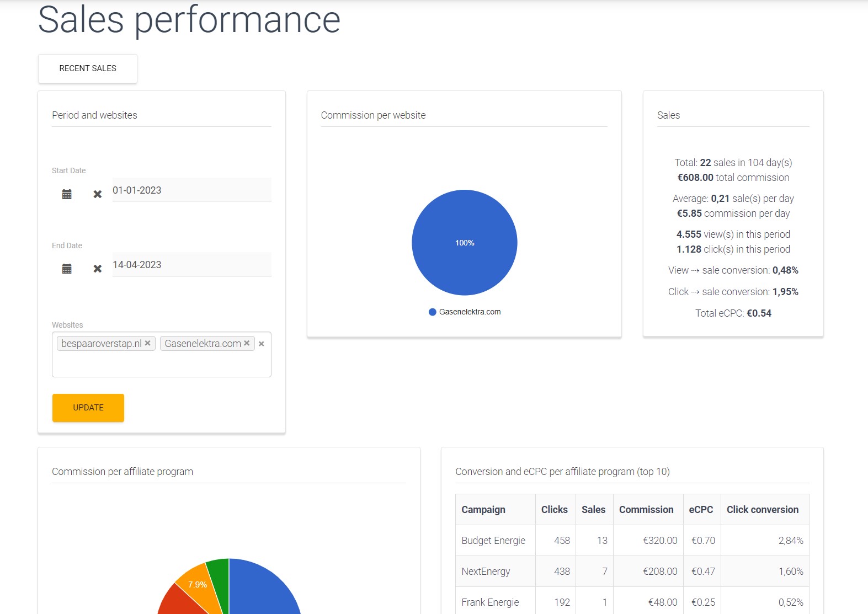Edit the End Date field 14-04-2023

(191, 264)
